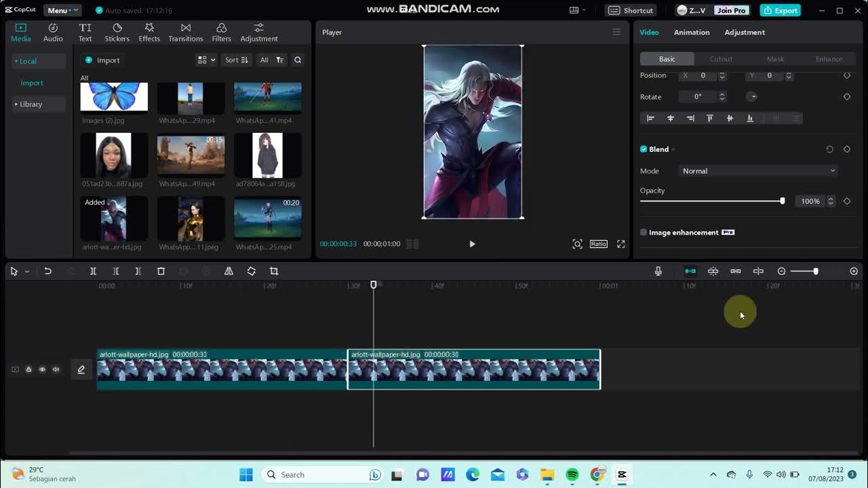Toggle main track magnet on
868x488 pixels.
pyautogui.click(x=690, y=271)
